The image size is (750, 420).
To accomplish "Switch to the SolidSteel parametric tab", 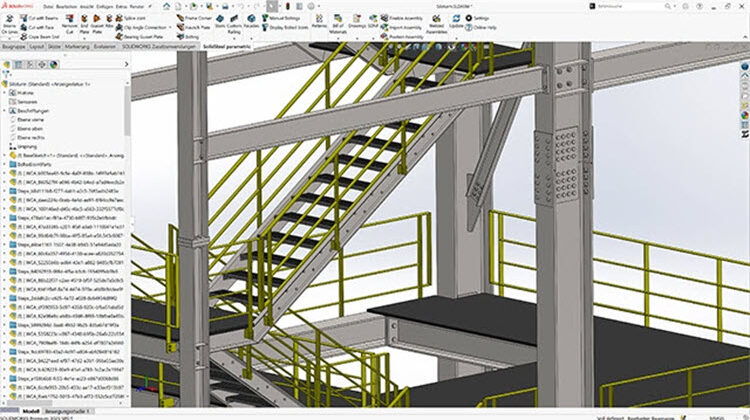I will click(x=228, y=48).
